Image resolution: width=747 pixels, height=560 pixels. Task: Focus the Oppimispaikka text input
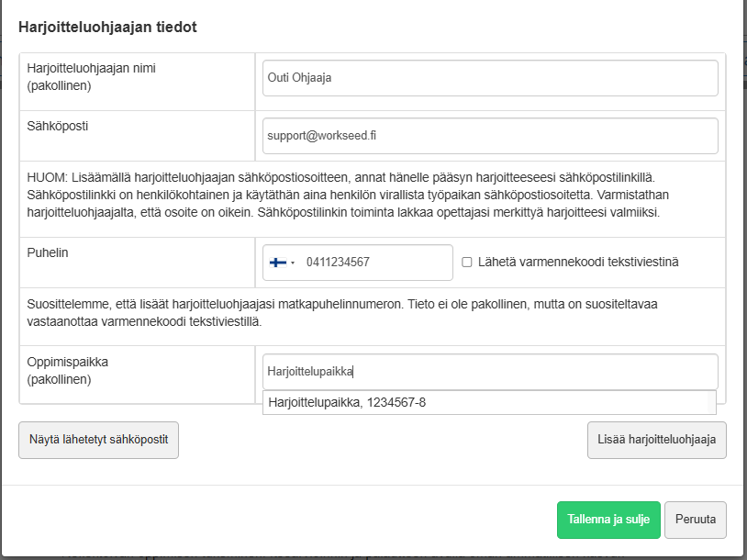490,372
